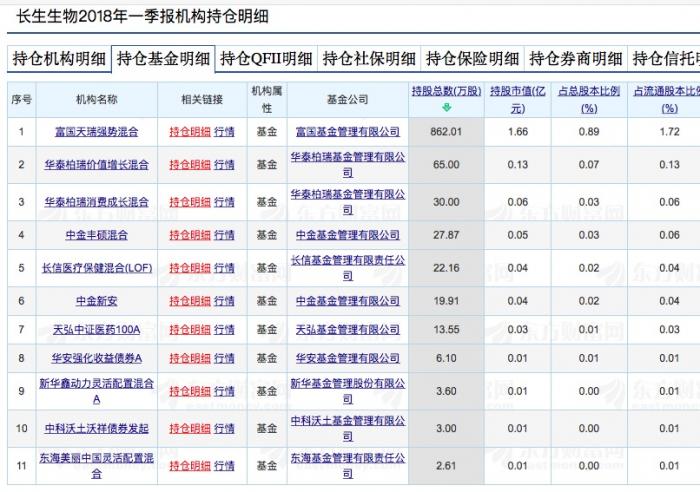Select the 862.01 shares value cell

[446, 132]
